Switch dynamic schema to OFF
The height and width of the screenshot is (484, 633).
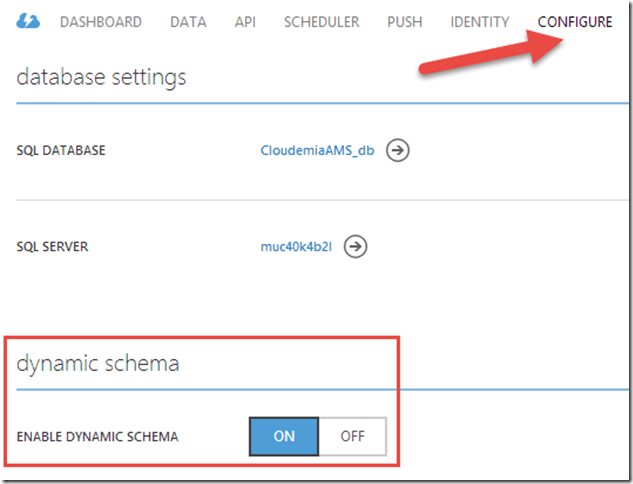pyautogui.click(x=352, y=436)
